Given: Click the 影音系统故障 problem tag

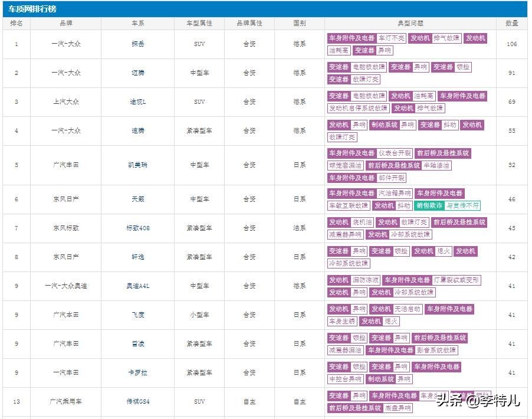Looking at the screenshot, I should [x=436, y=350].
